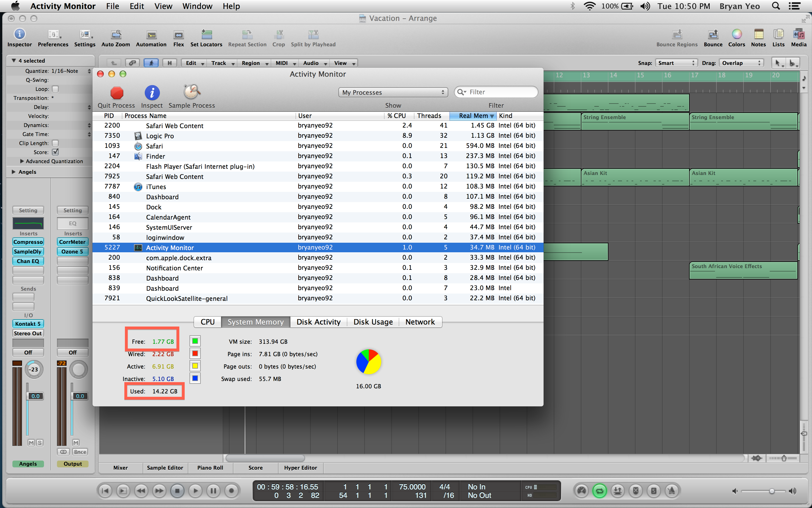Switch to the Disk Usage tab
This screenshot has width=812, height=508.
coord(373,322)
